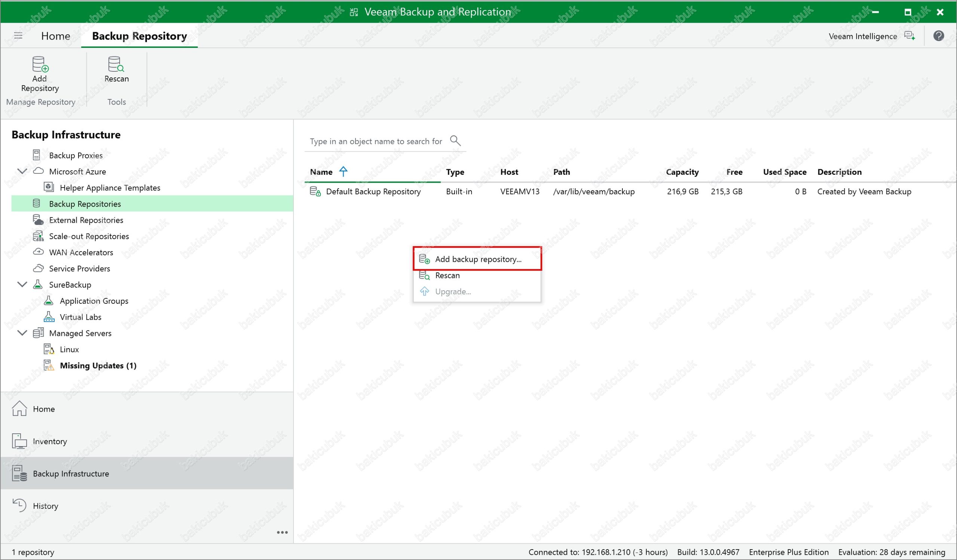Open the navigation pane overflow dots
Viewport: 957px width, 560px height.
pyautogui.click(x=282, y=532)
